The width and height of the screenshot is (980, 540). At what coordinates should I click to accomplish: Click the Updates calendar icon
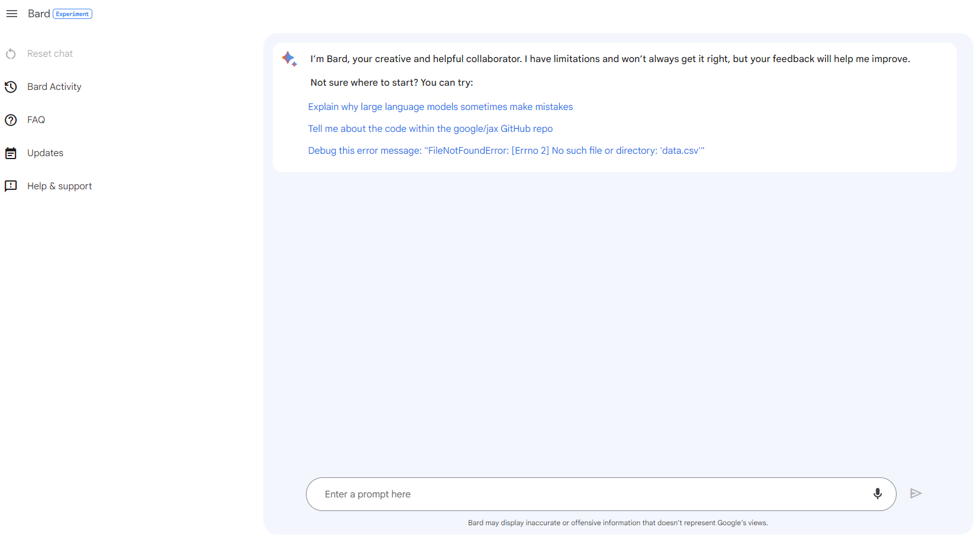[x=11, y=153]
